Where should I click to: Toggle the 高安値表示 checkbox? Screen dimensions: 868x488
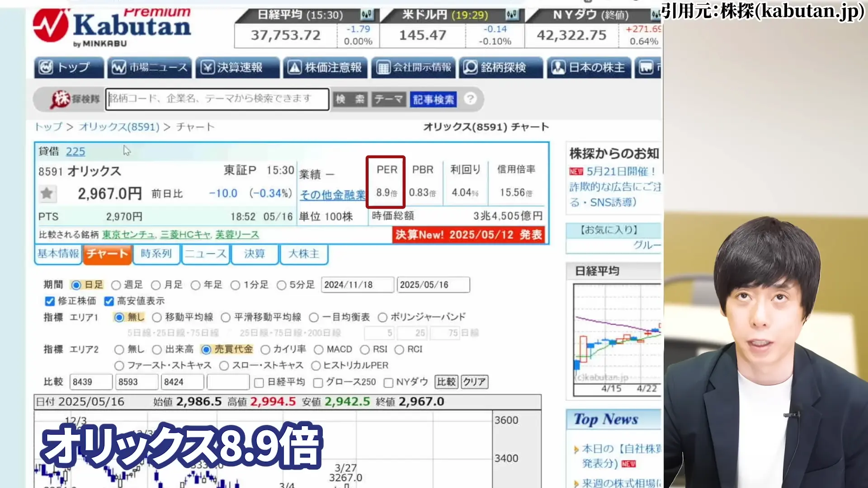(x=109, y=301)
